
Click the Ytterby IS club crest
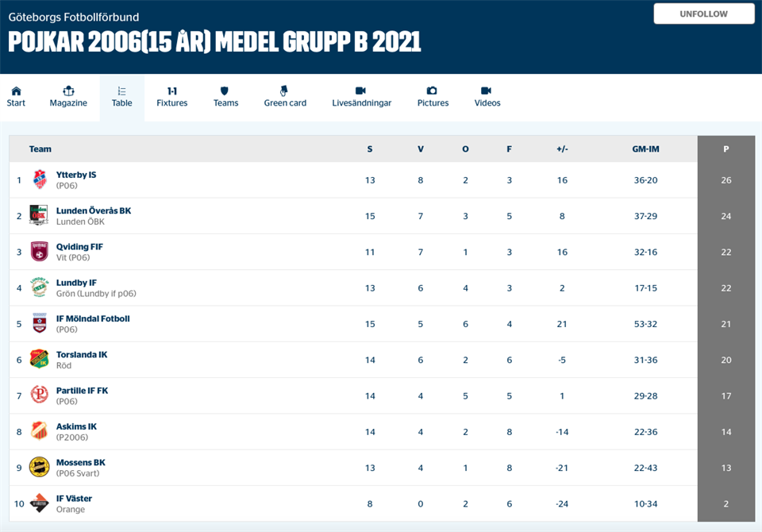click(x=39, y=180)
